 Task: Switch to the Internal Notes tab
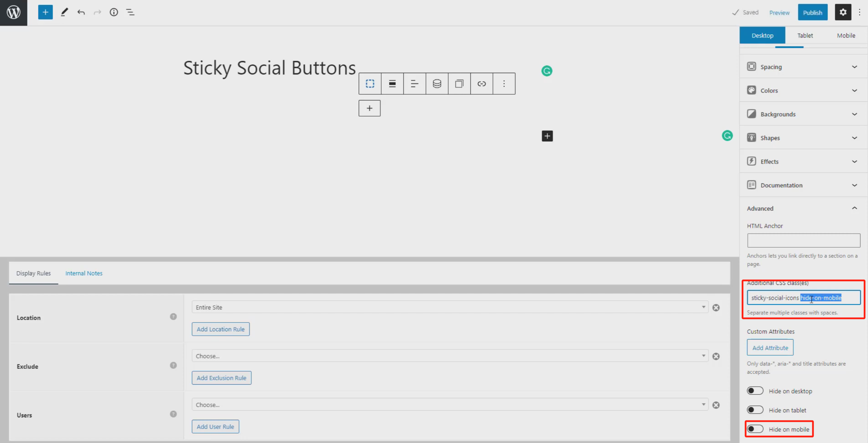click(84, 273)
